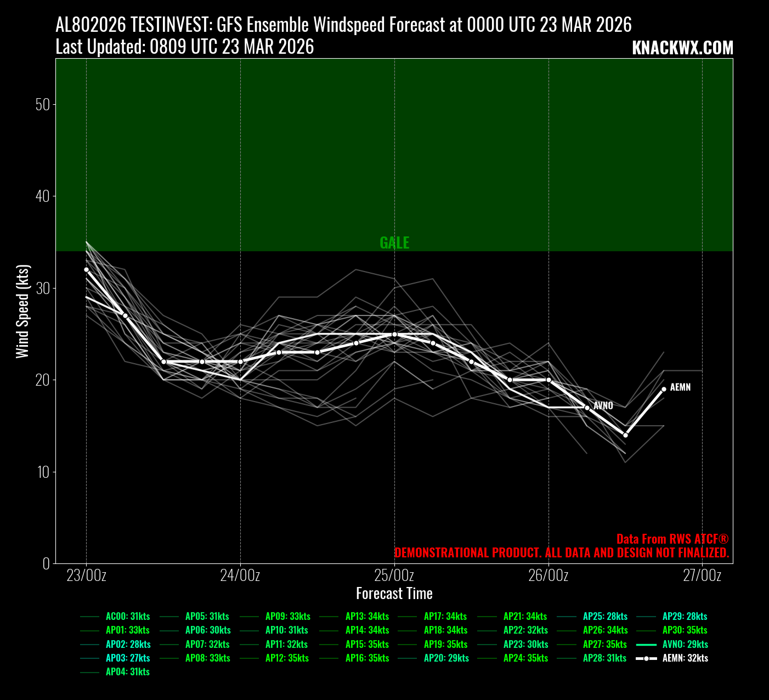769x700 pixels.
Task: Click the 25/00z x-axis tick label
Action: pyautogui.click(x=394, y=575)
